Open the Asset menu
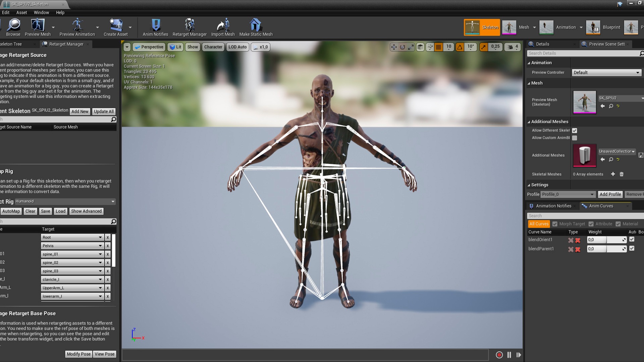This screenshot has height=362, width=644. tap(21, 12)
